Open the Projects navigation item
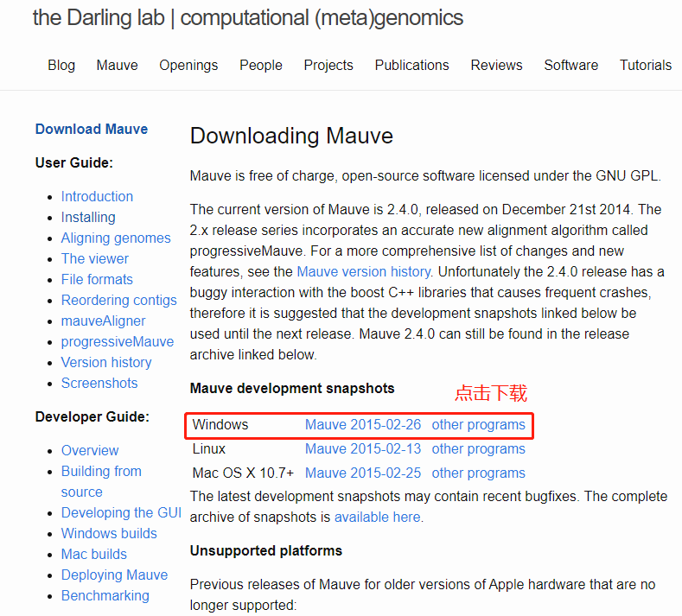Viewport: 682px width, 616px height. (x=328, y=65)
